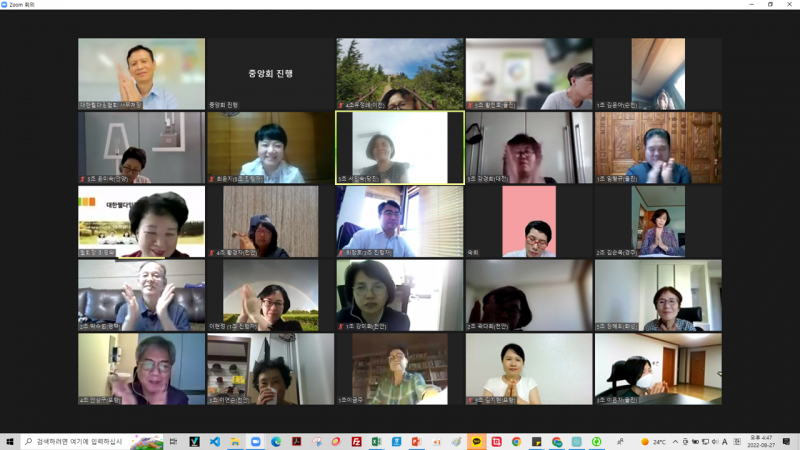Open Sticky Notes from the taskbar
The height and width of the screenshot is (450, 800).
[x=537, y=441]
